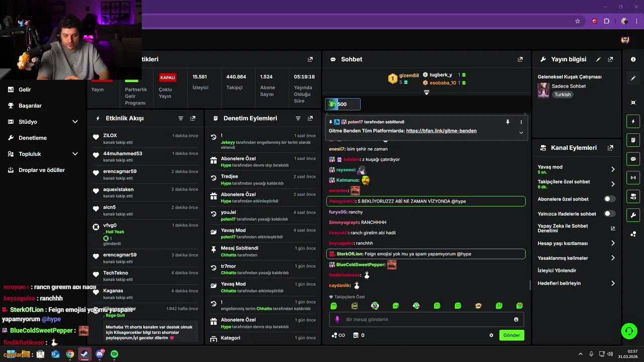Pop out the Etkinlik Akışı panel
This screenshot has height=362, width=644.
[193, 118]
